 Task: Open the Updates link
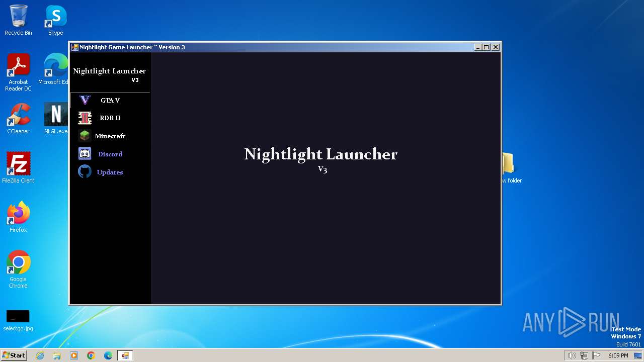(x=110, y=172)
